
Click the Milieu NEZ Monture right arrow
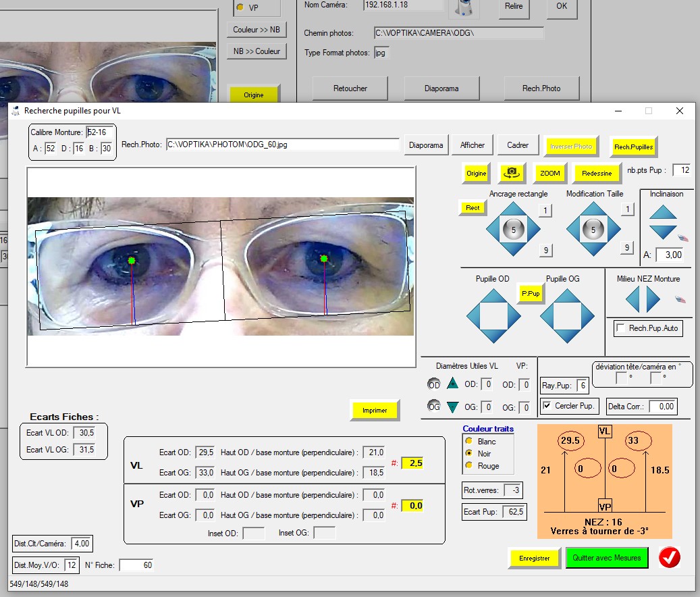pos(653,299)
